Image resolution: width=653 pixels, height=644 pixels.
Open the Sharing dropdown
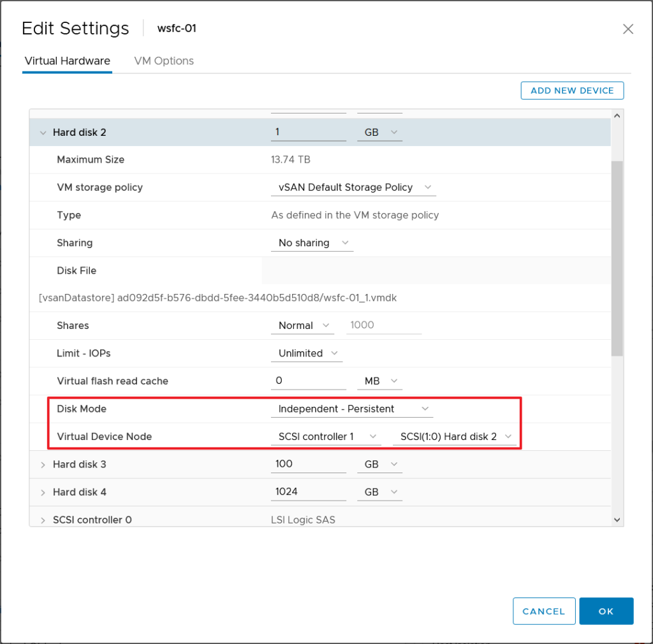tap(312, 243)
